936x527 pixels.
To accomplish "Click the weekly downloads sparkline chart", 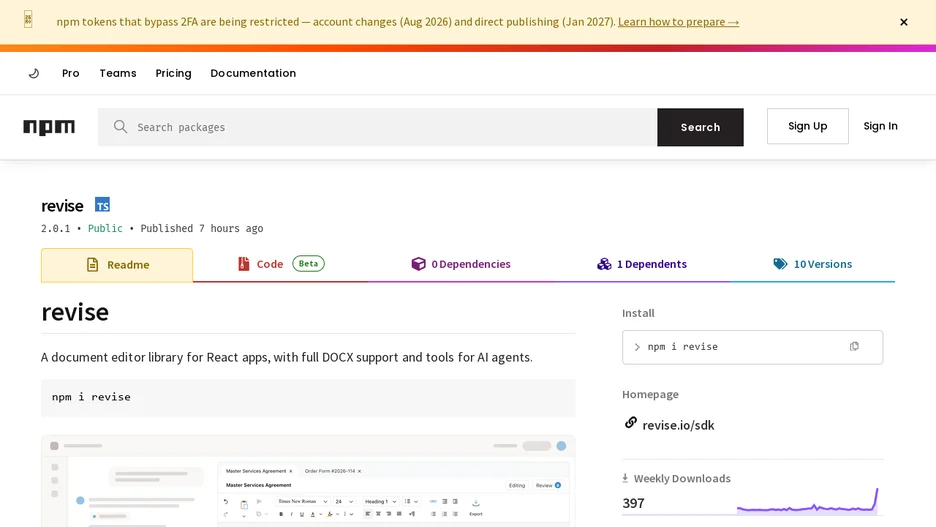I will pyautogui.click(x=808, y=501).
